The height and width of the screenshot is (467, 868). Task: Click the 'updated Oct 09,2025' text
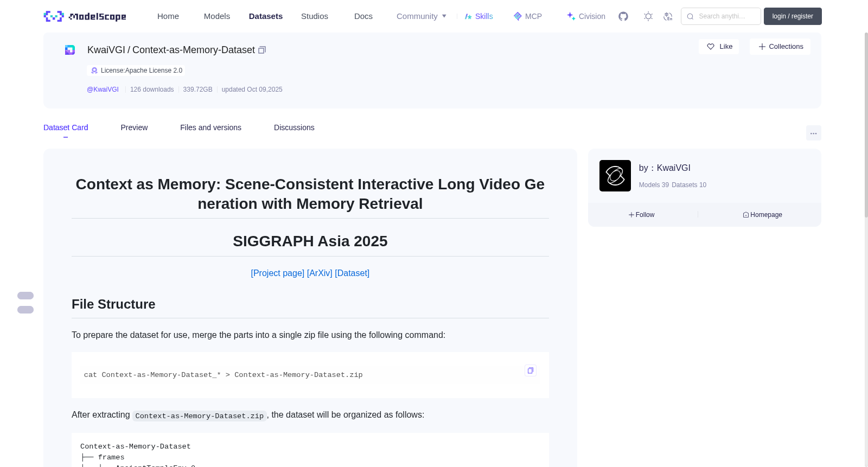coord(252,89)
